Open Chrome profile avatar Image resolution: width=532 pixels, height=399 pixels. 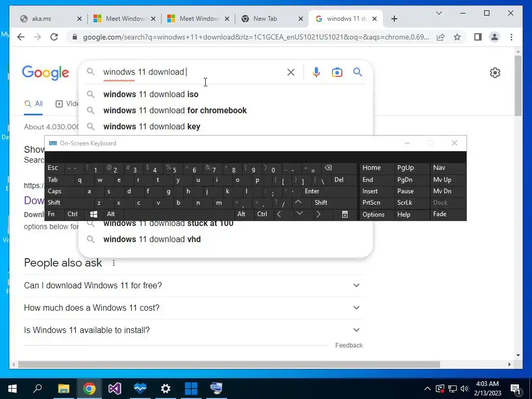(x=495, y=37)
